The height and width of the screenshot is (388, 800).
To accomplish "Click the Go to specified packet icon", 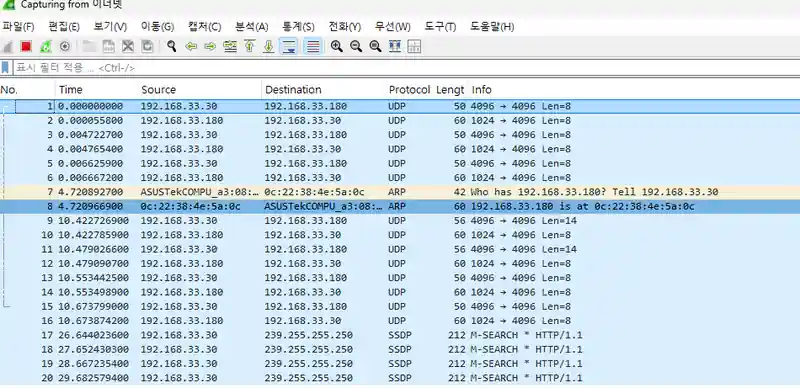I will [230, 46].
